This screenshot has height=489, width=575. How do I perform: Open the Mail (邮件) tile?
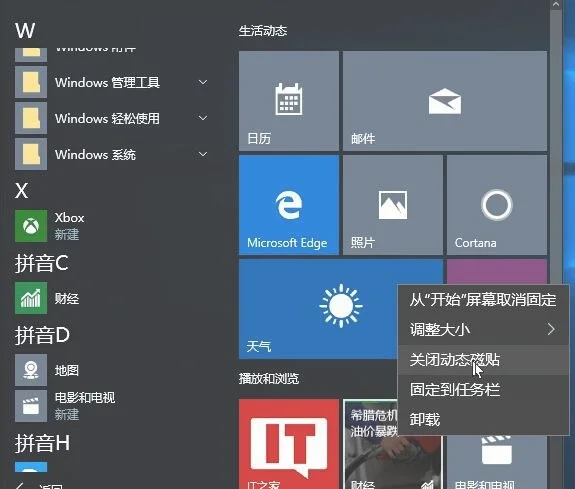[x=445, y=101]
